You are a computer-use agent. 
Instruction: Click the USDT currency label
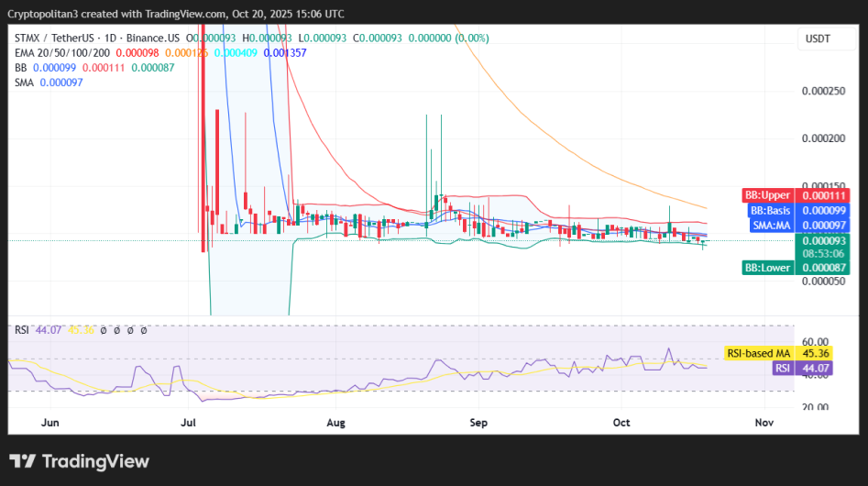point(819,38)
